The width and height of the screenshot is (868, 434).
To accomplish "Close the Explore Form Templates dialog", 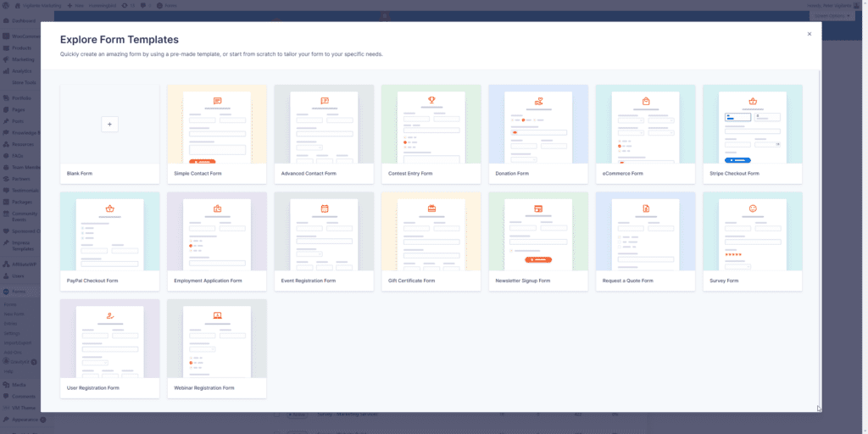I will [x=809, y=34].
